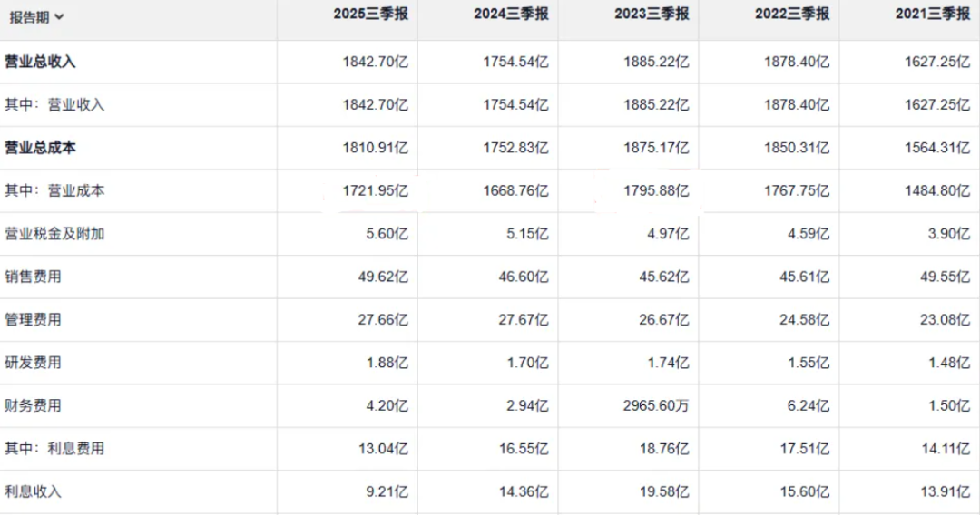The width and height of the screenshot is (980, 515).
Task: Click the 利息收入 row label
Action: pos(33,491)
